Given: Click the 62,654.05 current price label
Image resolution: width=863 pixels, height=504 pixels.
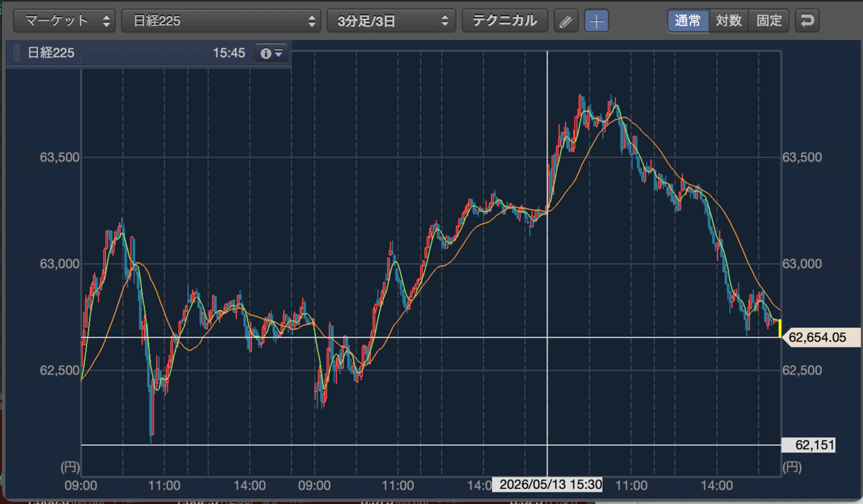Looking at the screenshot, I should click(820, 337).
